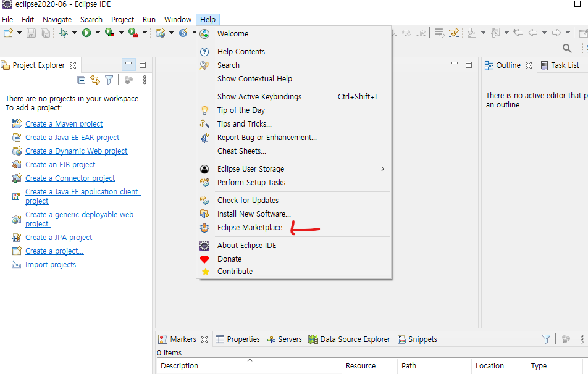
Task: Minimize the Project Explorer panel
Action: (x=128, y=64)
